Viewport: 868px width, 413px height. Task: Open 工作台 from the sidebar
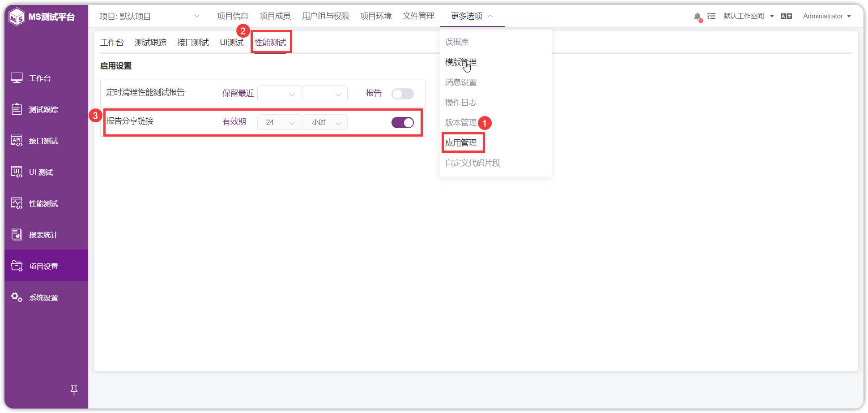click(x=46, y=78)
